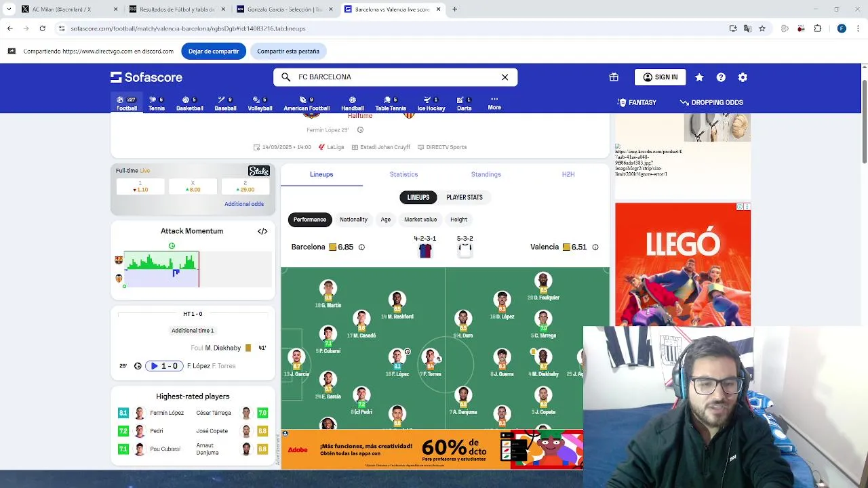This screenshot has width=868, height=488.
Task: Open the DROPPING ODDS link
Action: (x=711, y=102)
